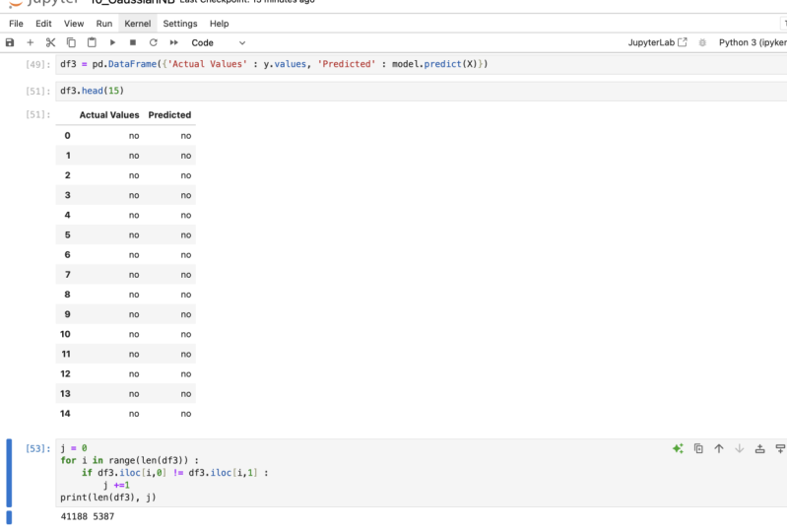Click into the pd.DataFrame code cell
The image size is (787, 532).
[422, 64]
